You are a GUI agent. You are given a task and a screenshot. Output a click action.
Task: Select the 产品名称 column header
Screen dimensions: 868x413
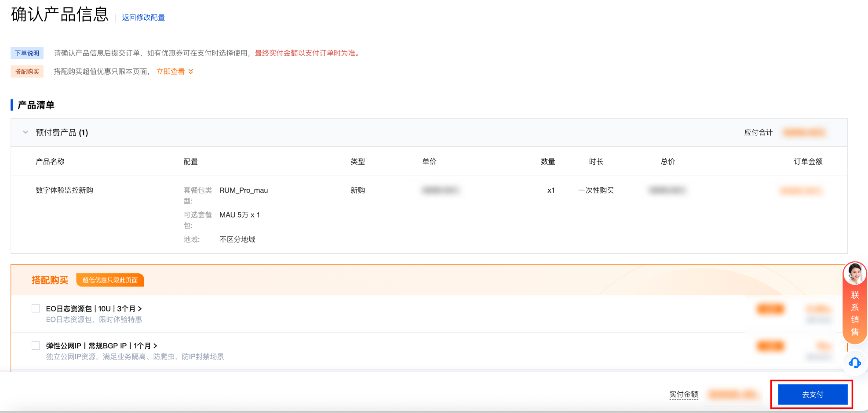50,162
